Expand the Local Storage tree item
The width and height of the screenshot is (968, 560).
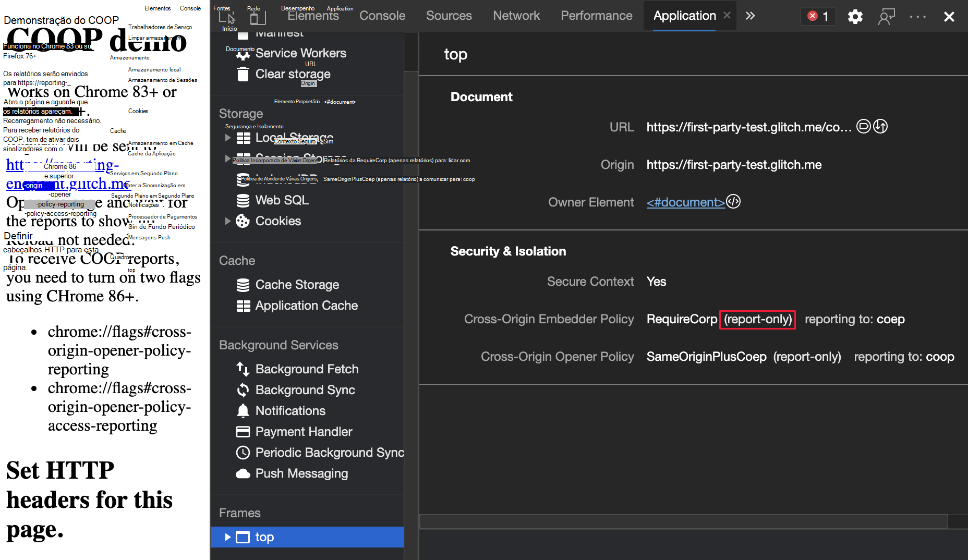227,138
